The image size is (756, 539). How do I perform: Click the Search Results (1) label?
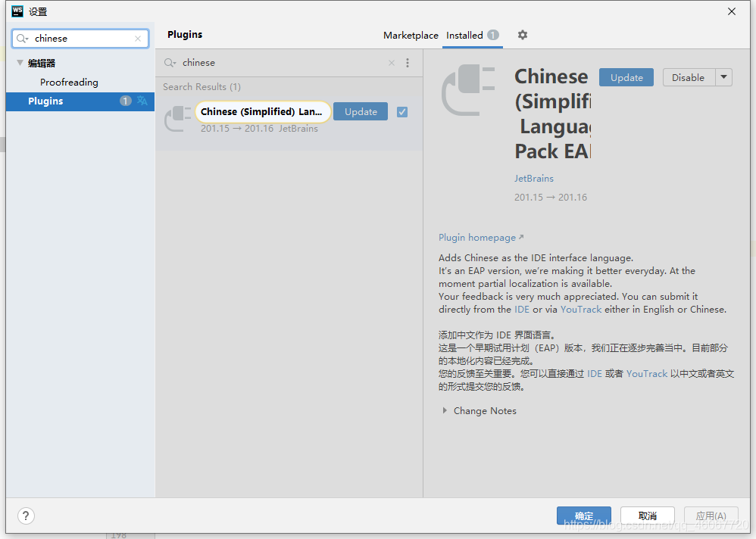click(x=201, y=87)
